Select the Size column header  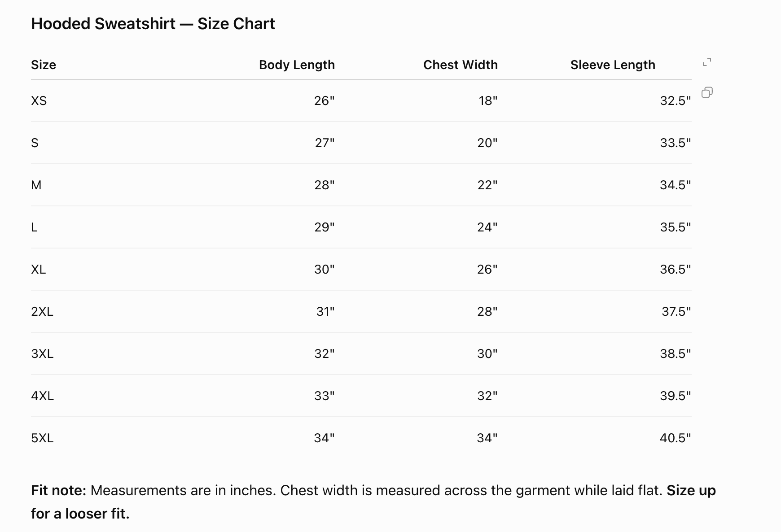click(x=44, y=65)
